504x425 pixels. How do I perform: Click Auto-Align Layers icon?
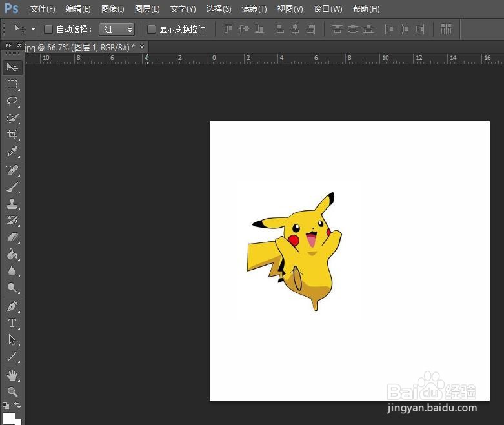tap(446, 29)
